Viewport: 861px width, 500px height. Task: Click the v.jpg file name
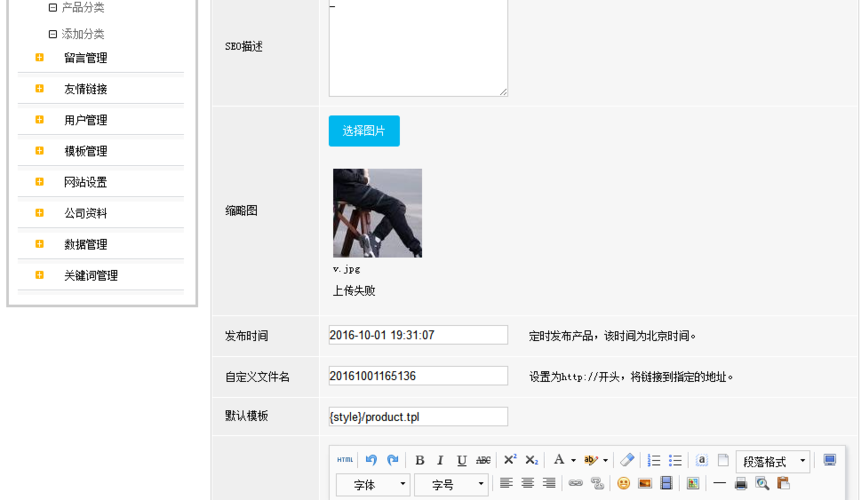[x=346, y=269]
